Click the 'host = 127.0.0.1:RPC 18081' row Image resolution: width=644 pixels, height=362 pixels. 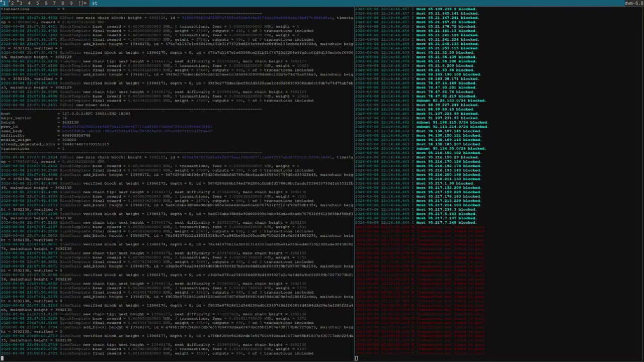[65, 114]
